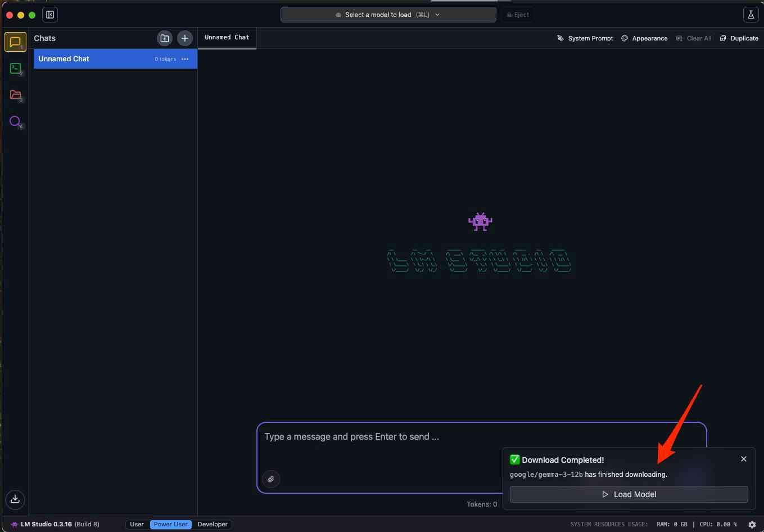Image resolution: width=764 pixels, height=532 pixels.
Task: Open My Models folder icon
Action: tap(15, 95)
